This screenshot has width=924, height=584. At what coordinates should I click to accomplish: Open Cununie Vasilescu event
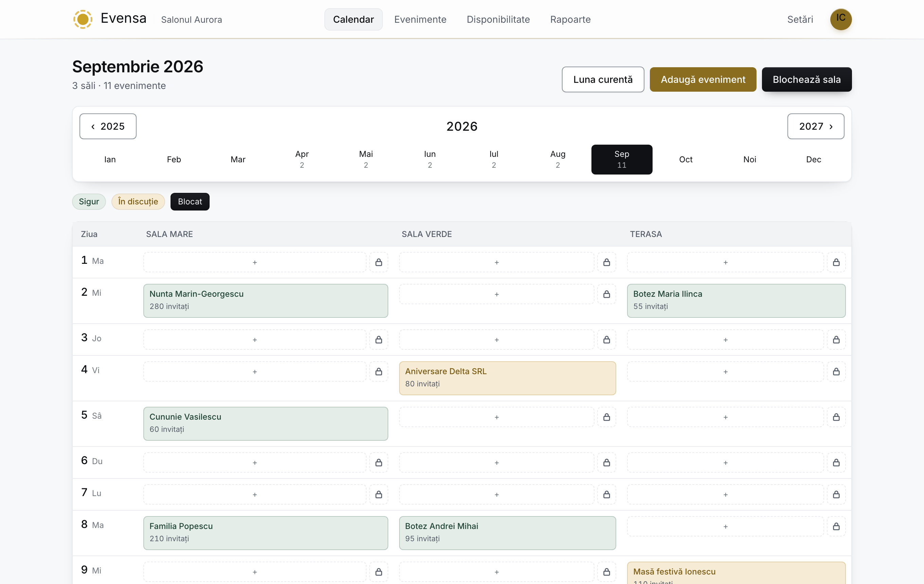(x=266, y=424)
